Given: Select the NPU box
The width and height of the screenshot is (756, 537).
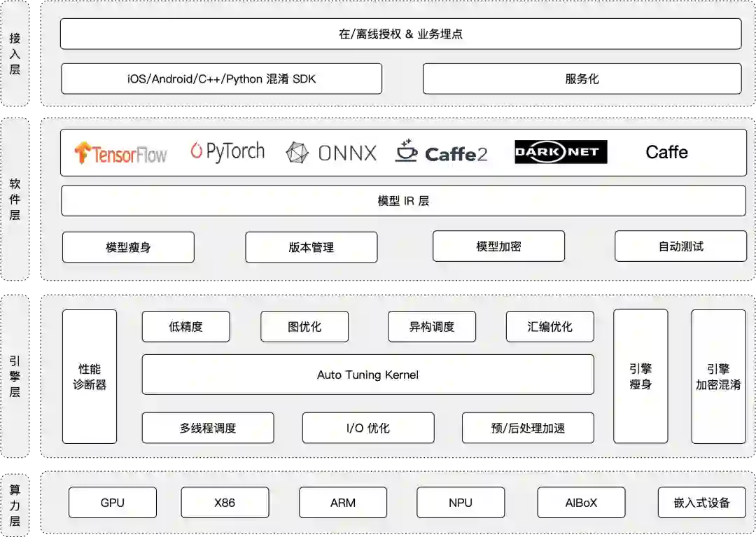Looking at the screenshot, I should tap(461, 502).
